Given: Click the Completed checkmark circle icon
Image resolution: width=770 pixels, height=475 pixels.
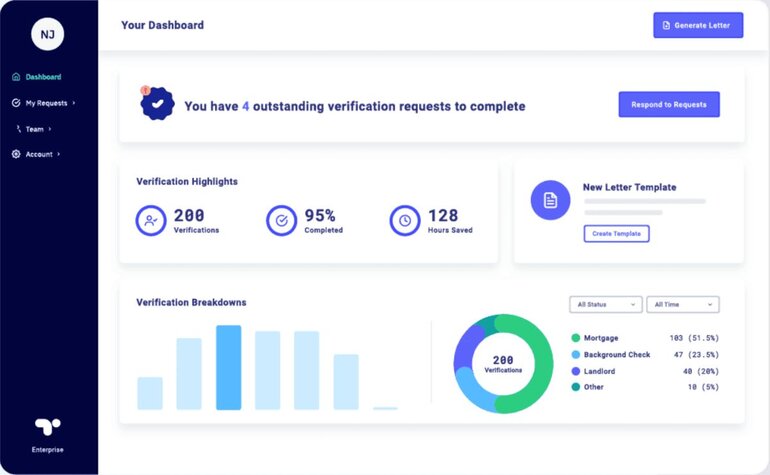Looking at the screenshot, I should click(x=281, y=221).
